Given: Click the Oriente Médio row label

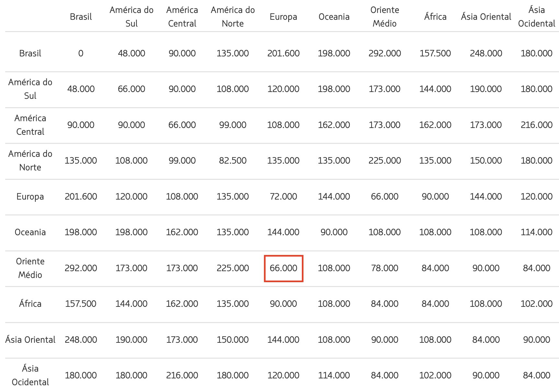Looking at the screenshot, I should coord(30,268).
